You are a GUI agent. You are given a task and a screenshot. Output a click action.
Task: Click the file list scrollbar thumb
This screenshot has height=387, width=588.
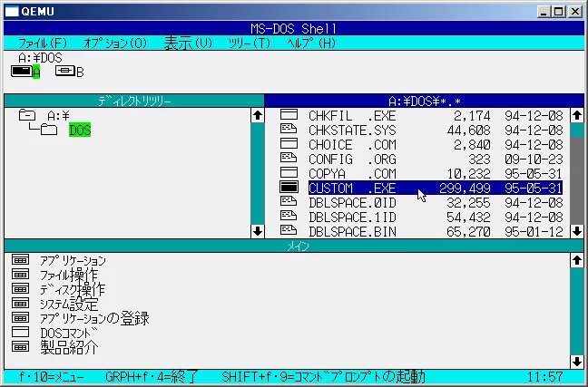(577, 131)
